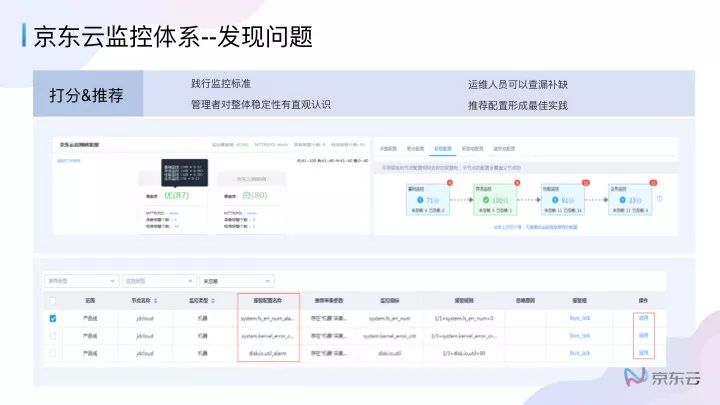Open the middle filter dropdown above table

click(159, 281)
